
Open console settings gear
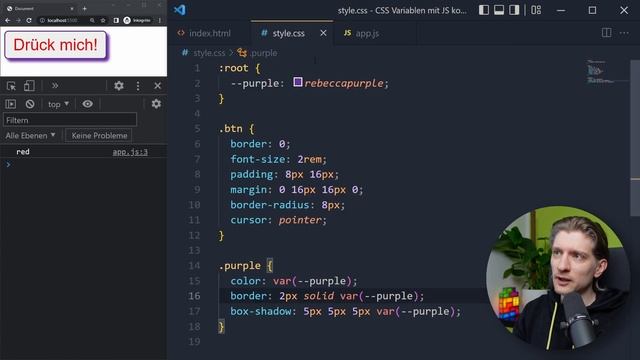(156, 104)
